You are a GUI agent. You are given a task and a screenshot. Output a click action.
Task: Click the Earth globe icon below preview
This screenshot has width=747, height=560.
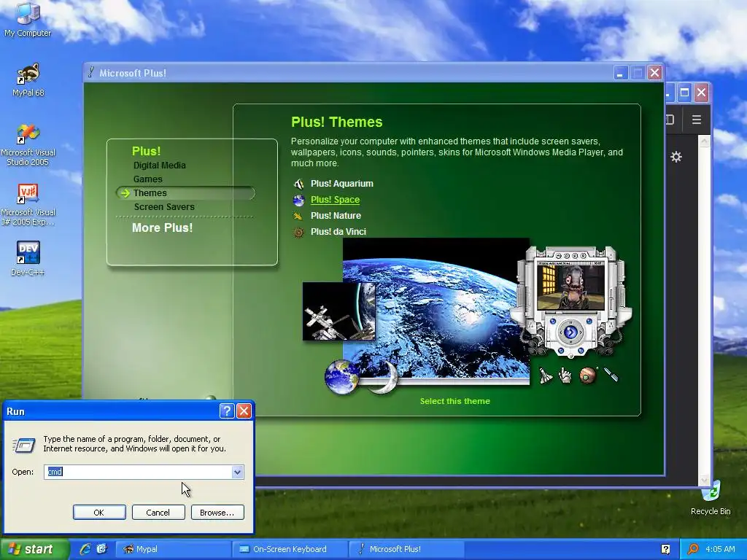341,377
